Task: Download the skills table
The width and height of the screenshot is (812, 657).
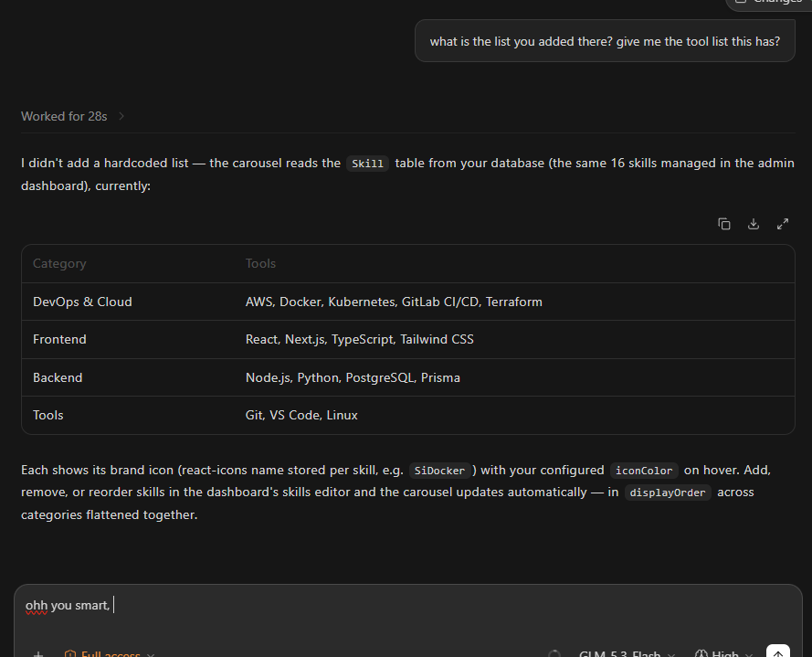Action: [754, 224]
